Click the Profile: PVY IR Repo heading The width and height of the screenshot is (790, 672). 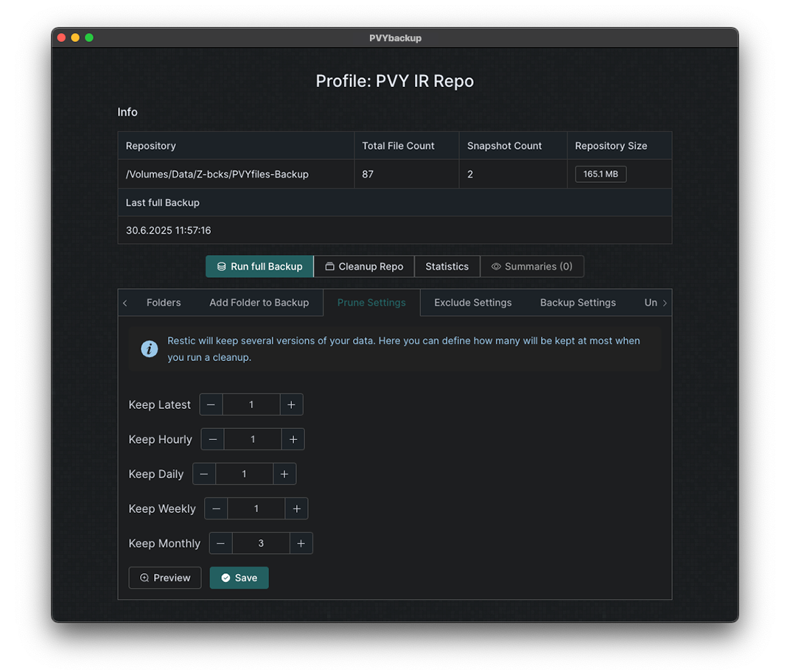click(395, 81)
